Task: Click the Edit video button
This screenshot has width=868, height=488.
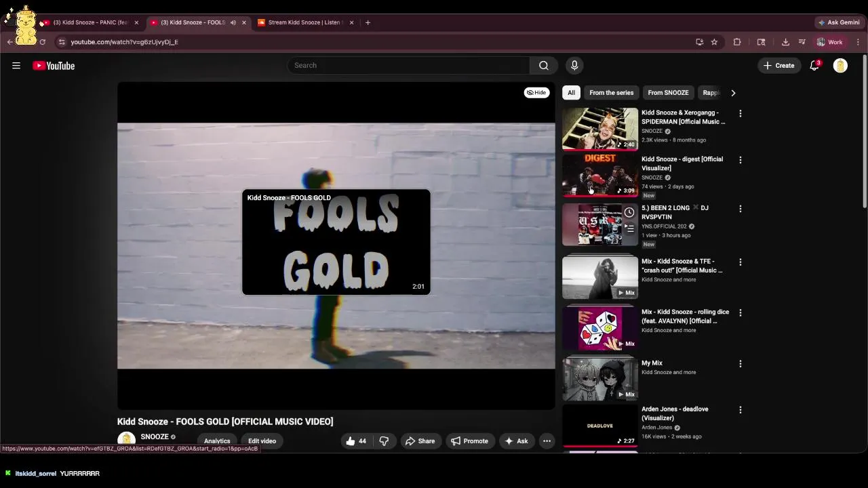Action: pyautogui.click(x=262, y=441)
